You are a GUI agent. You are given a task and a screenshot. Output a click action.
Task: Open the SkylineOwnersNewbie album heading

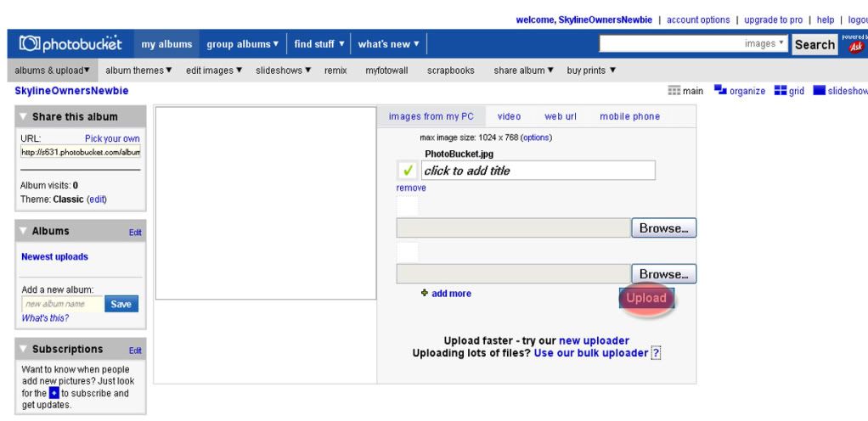click(x=71, y=91)
